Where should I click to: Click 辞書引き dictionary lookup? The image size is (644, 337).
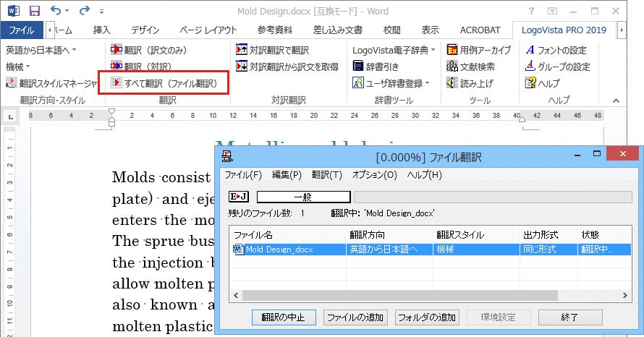376,67
